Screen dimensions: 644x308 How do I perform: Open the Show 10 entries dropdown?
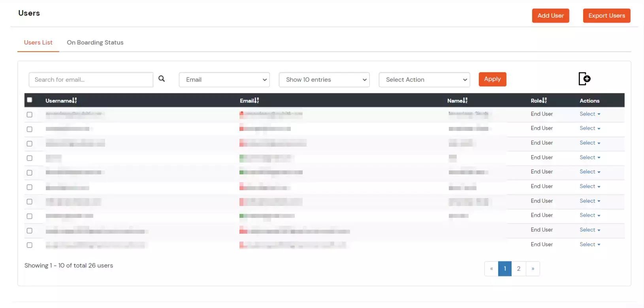click(x=324, y=79)
